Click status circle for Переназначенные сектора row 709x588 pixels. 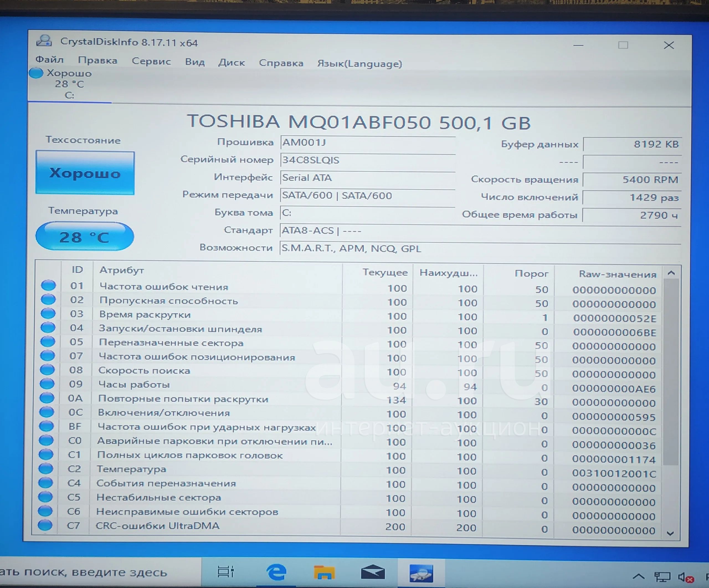point(48,341)
